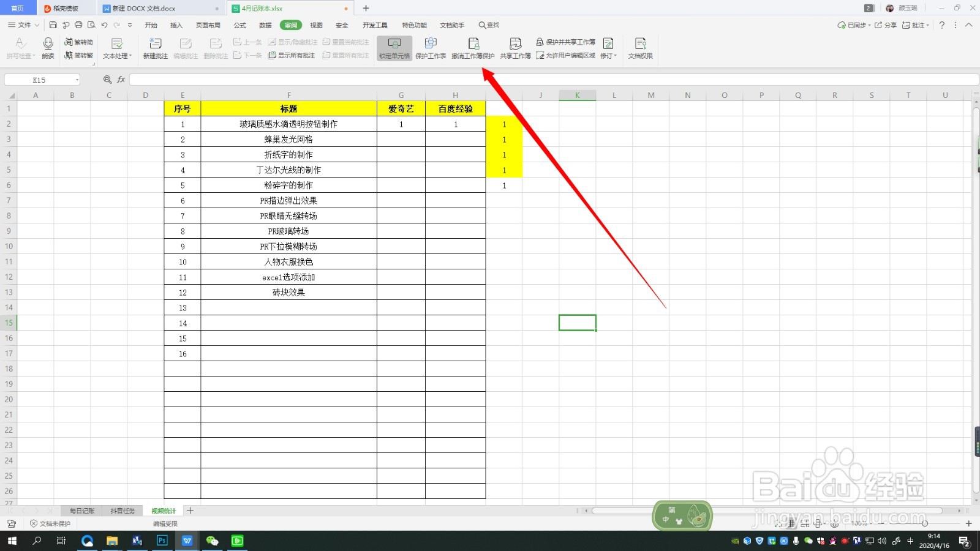Switch to the Insert (插入) ribbon tab

[x=176, y=25]
